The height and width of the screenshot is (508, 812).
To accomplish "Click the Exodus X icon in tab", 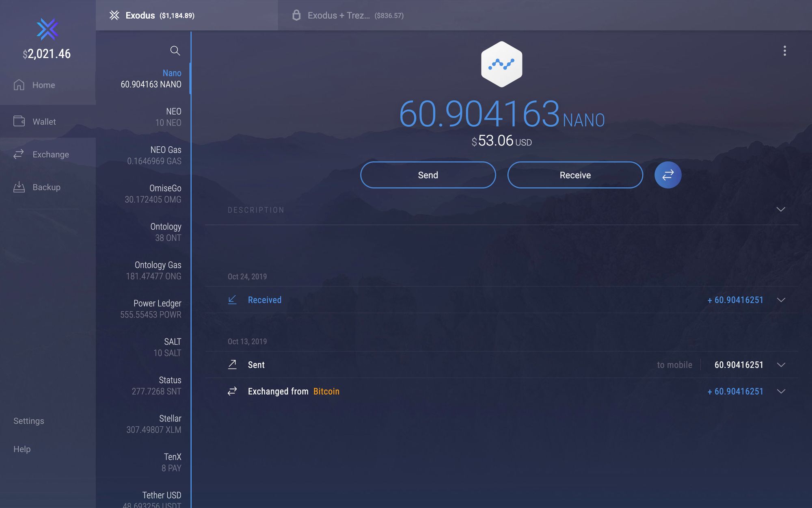I will pyautogui.click(x=114, y=15).
